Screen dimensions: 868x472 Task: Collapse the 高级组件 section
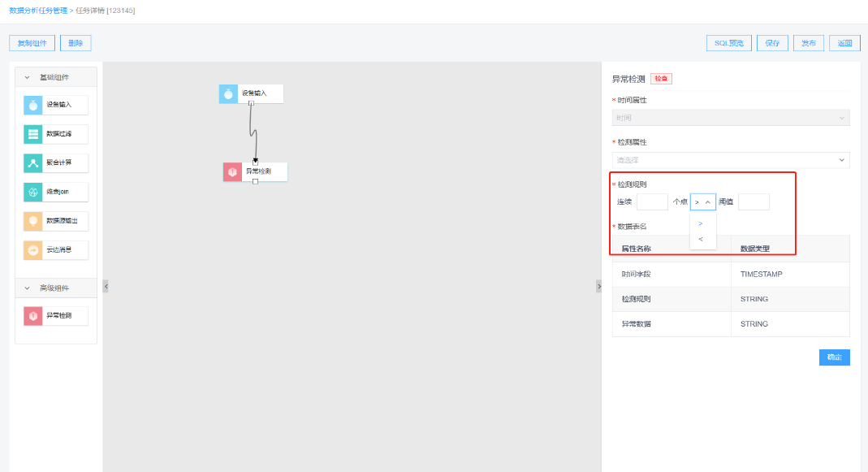tap(28, 288)
